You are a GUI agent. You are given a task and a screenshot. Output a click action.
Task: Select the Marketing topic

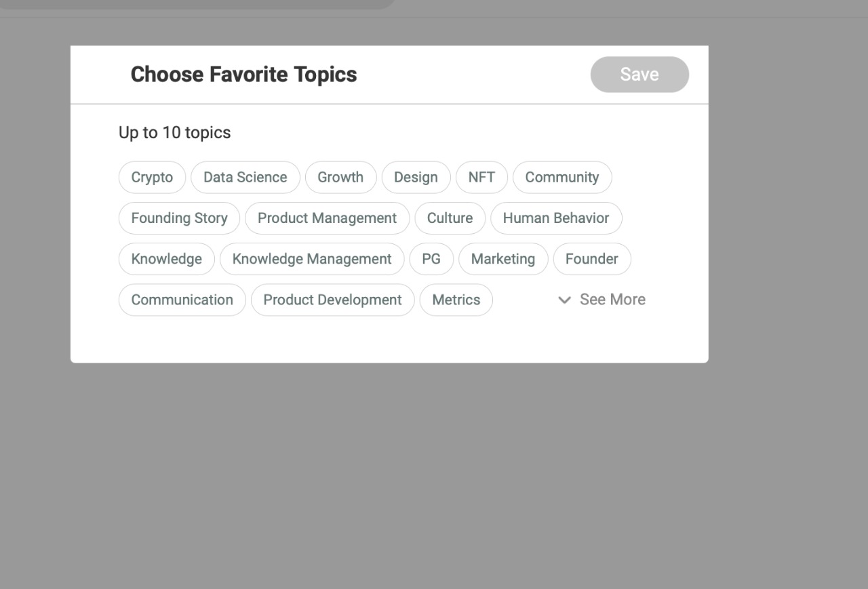[x=502, y=259]
